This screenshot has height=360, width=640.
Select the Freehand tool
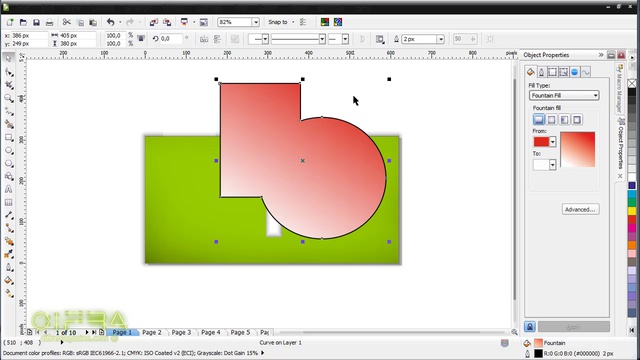[9, 111]
